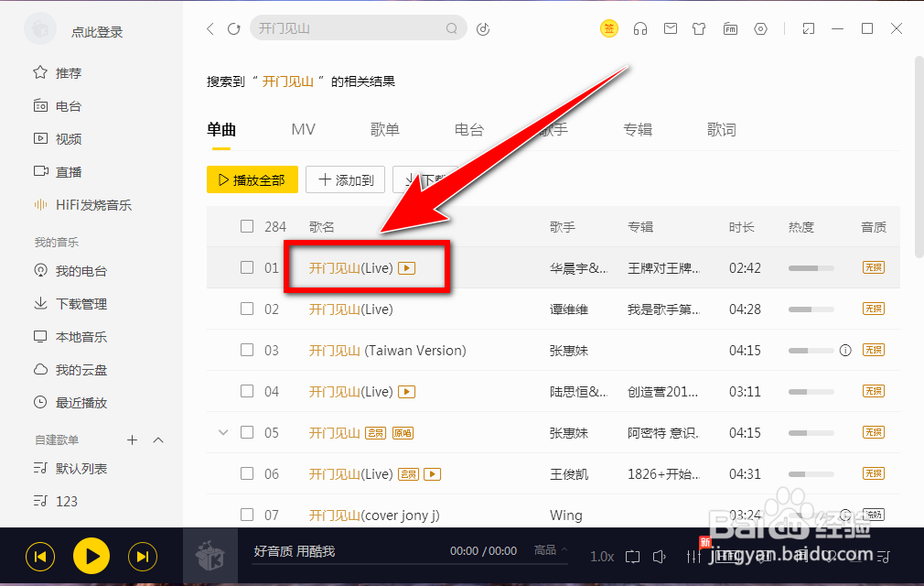Play the previous track

point(40,557)
